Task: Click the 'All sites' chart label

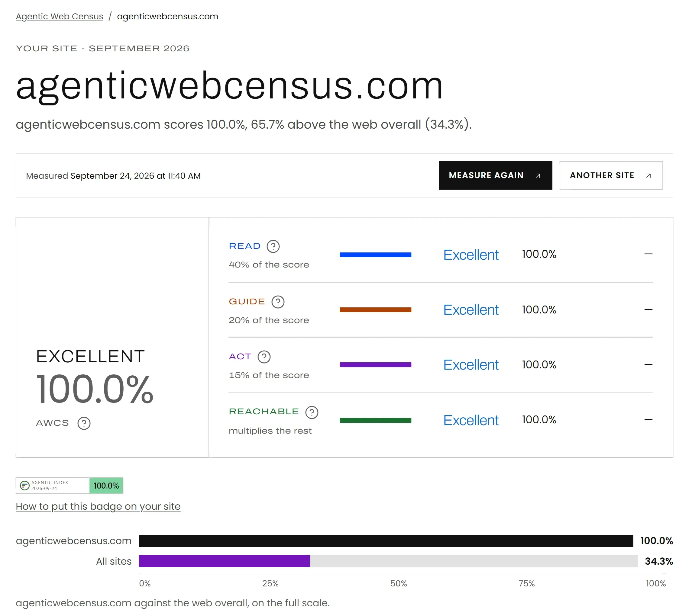Action: pyautogui.click(x=114, y=562)
